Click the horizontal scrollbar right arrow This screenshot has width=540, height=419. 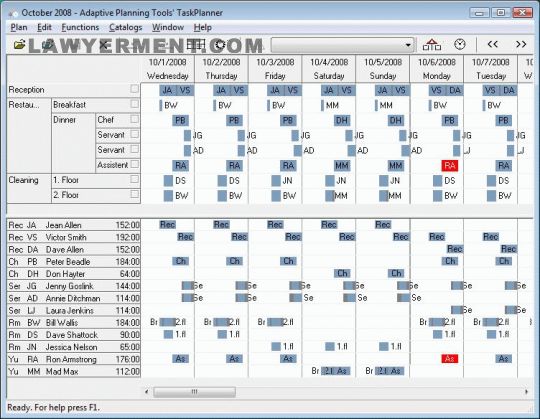[x=526, y=391]
